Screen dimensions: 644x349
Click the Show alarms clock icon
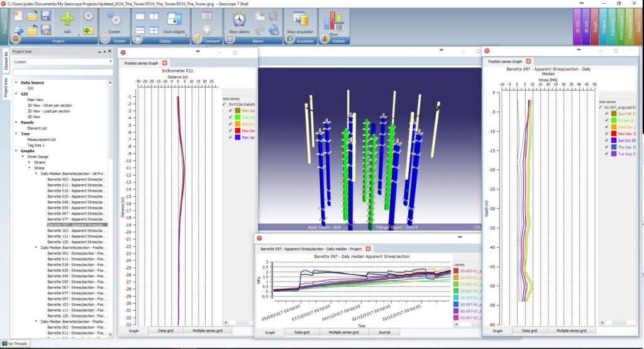(239, 19)
